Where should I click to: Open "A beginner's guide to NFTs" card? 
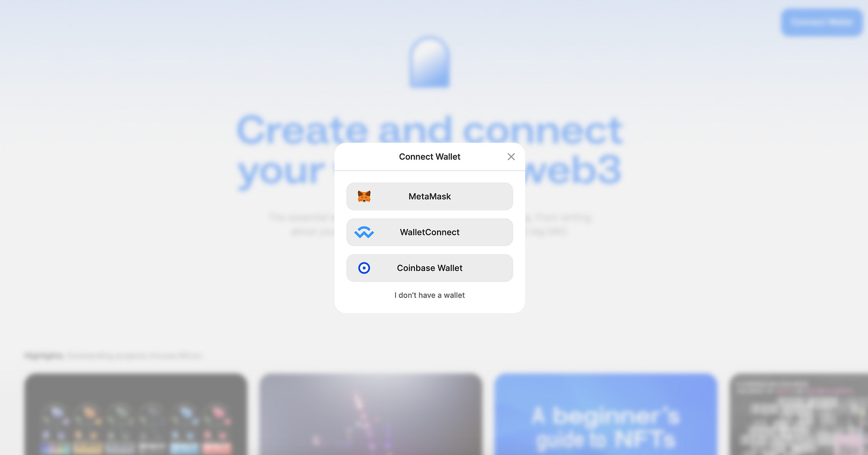[x=606, y=414]
